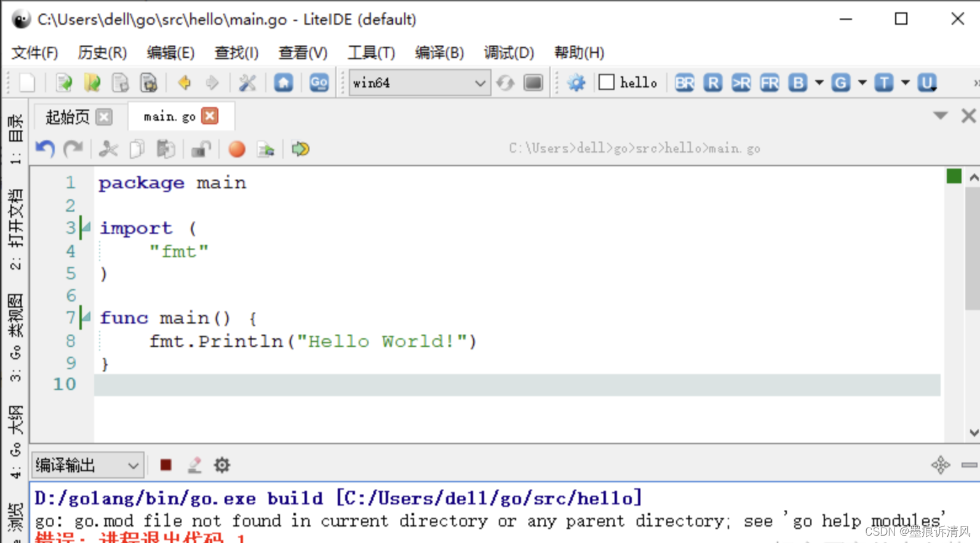This screenshot has height=543, width=980.
Task: Close the 起始页 tab
Action: click(104, 117)
